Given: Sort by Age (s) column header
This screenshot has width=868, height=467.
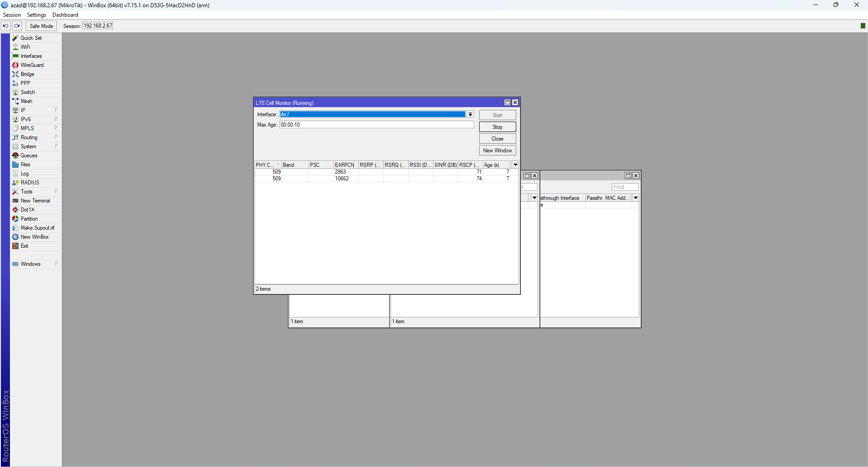Looking at the screenshot, I should point(496,165).
